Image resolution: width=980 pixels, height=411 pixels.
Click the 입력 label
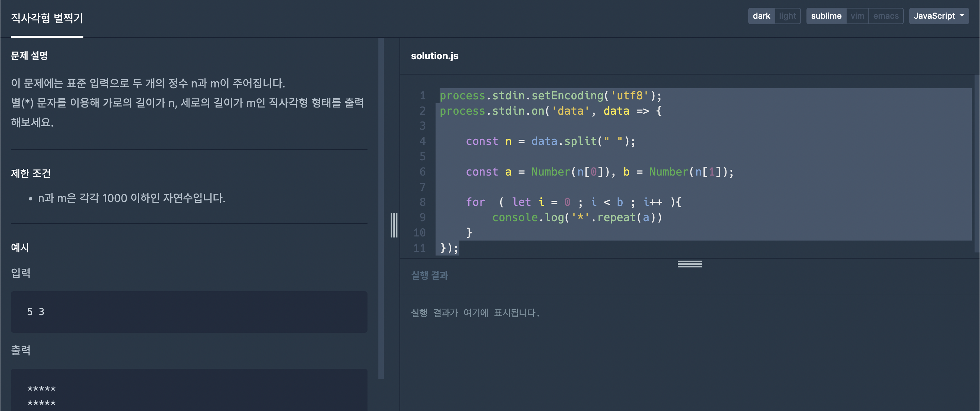[x=20, y=273]
